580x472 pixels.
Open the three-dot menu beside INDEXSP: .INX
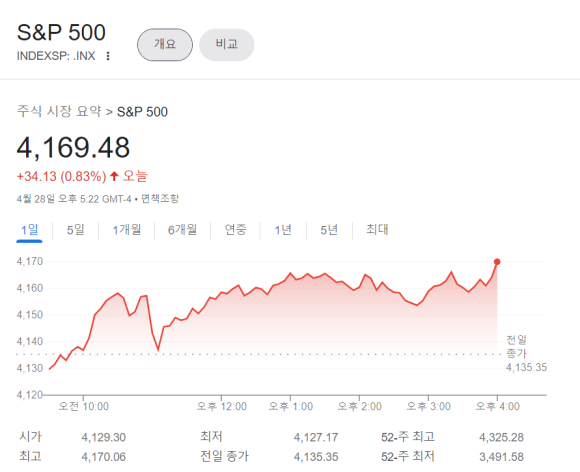click(x=108, y=56)
